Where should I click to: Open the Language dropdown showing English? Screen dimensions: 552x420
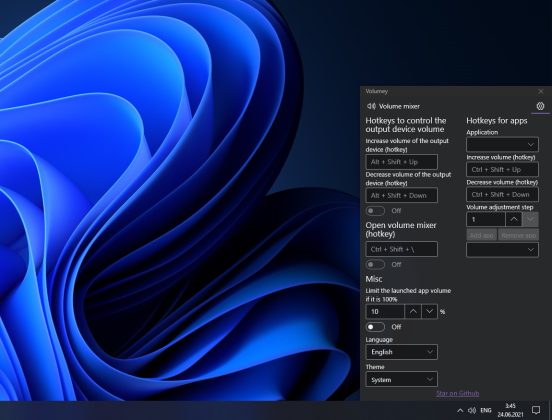click(401, 352)
